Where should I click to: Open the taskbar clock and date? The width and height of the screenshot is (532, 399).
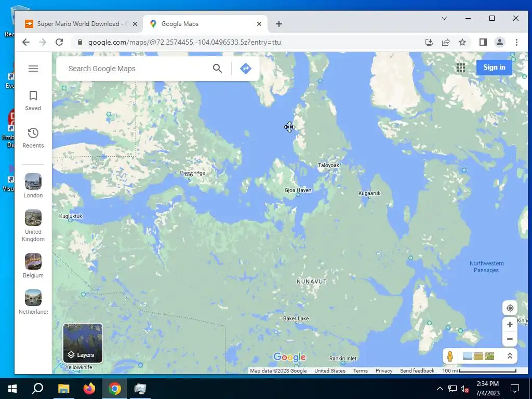click(487, 389)
